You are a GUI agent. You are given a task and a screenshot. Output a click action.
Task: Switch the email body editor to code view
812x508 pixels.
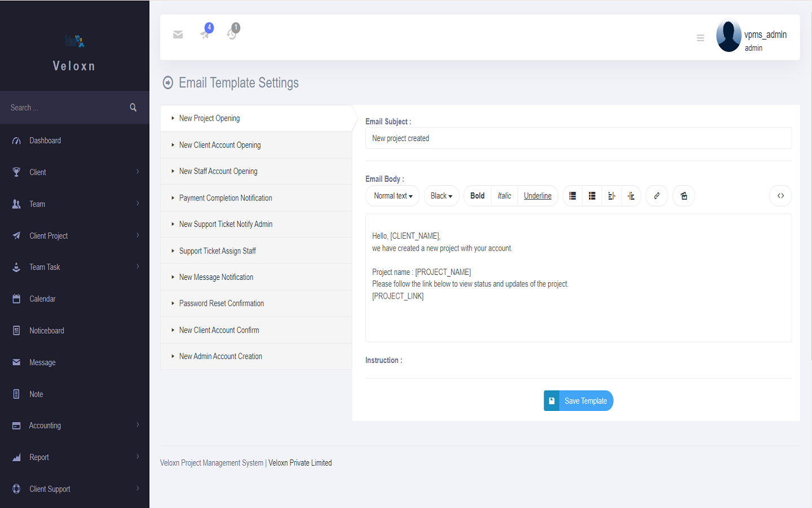780,196
